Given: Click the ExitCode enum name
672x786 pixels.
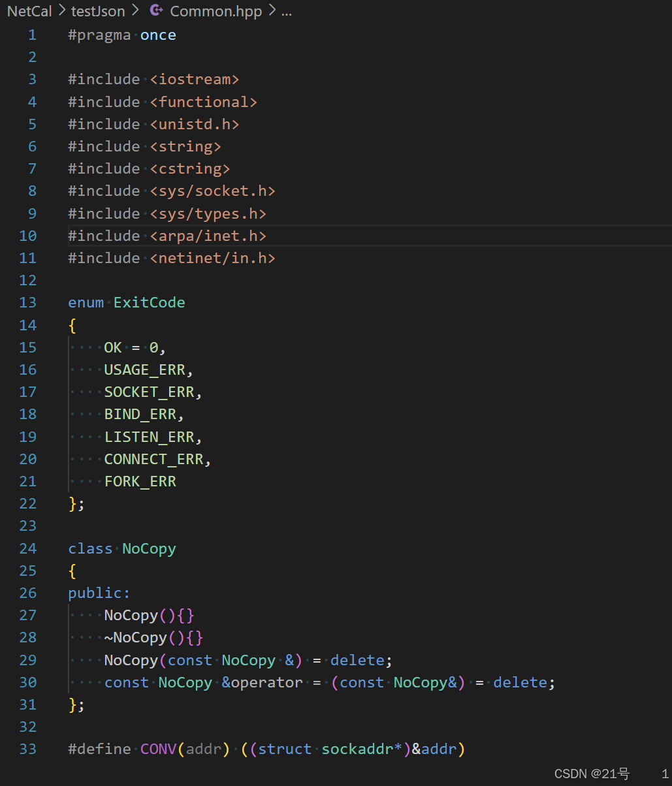Looking at the screenshot, I should pyautogui.click(x=150, y=303).
